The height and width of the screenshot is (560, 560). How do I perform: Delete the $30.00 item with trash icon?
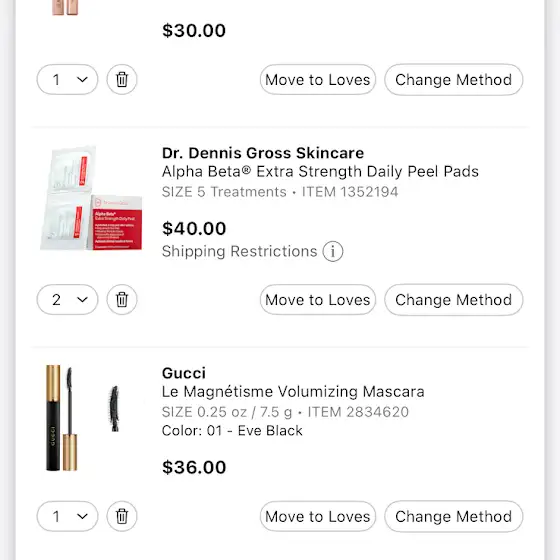point(122,79)
